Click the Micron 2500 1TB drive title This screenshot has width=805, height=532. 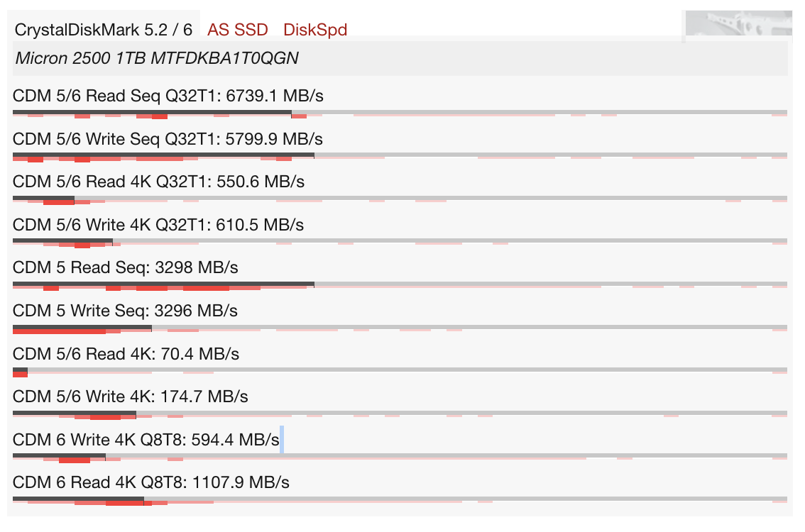(157, 58)
